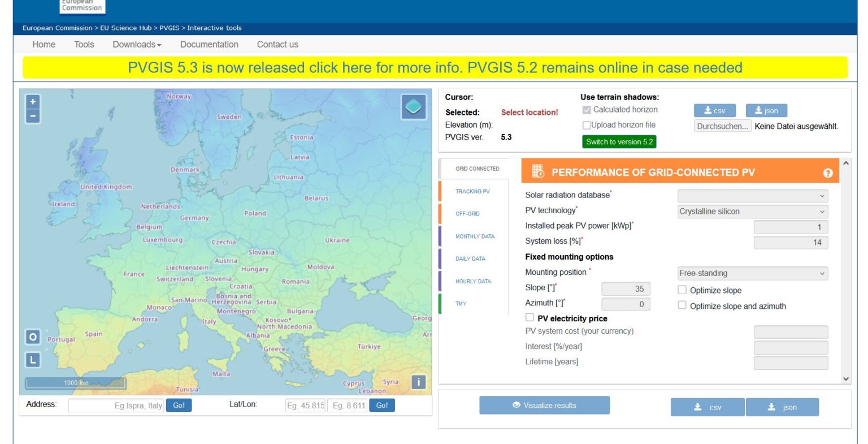Viewport: 868px width, 444px height.
Task: Enable the Upload horizon file checkbox
Action: point(587,125)
